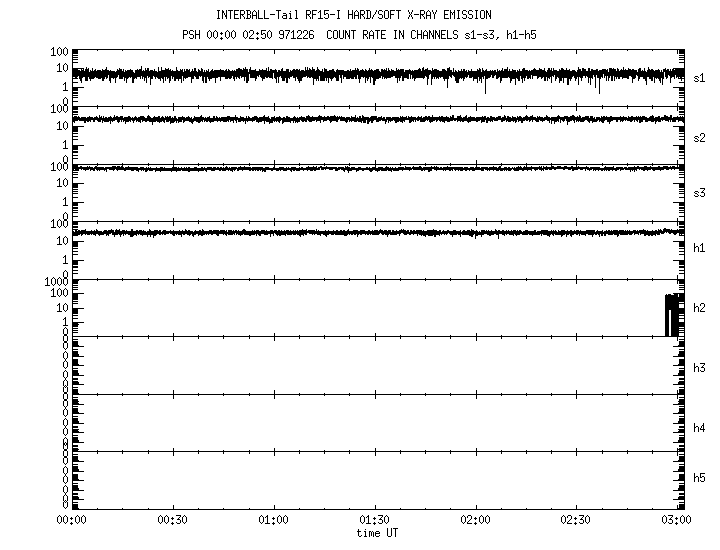
Task: Click the h2 count burst near 03:00
Action: coord(673,315)
